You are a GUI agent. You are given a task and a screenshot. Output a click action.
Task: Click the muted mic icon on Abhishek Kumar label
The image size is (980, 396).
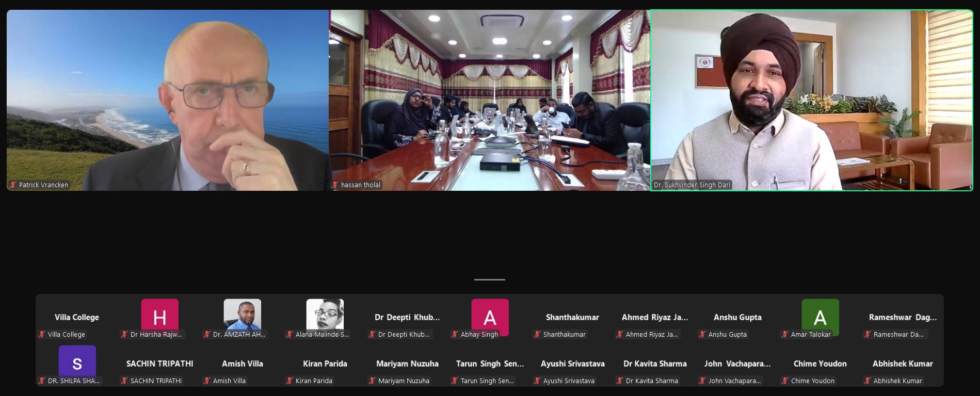pos(867,381)
